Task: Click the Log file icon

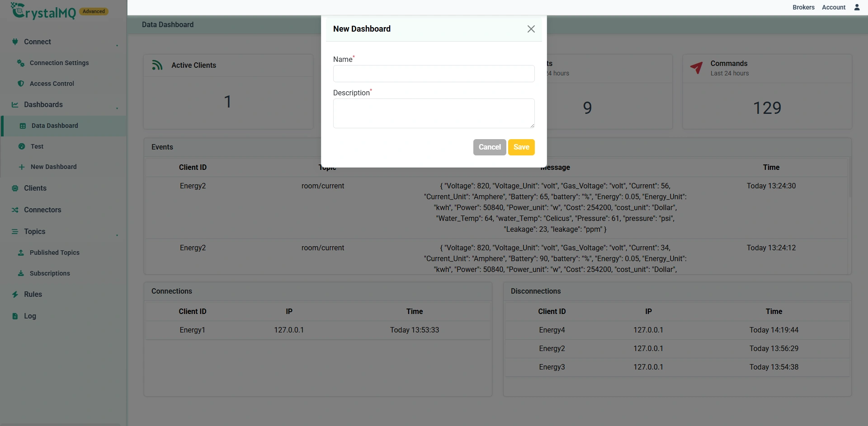Action: pos(15,316)
